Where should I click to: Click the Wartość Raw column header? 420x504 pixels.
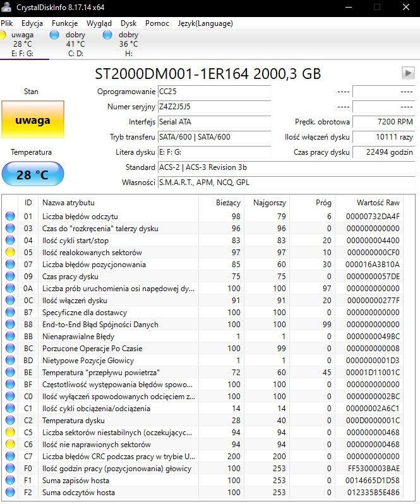(369, 203)
